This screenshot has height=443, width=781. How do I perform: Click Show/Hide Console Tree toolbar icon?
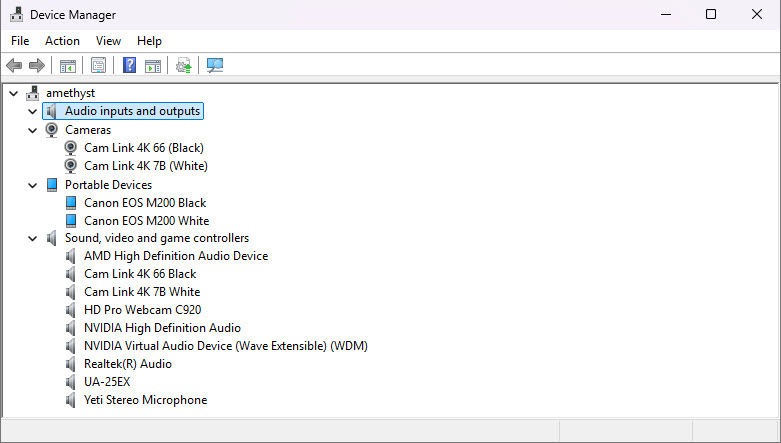68,66
